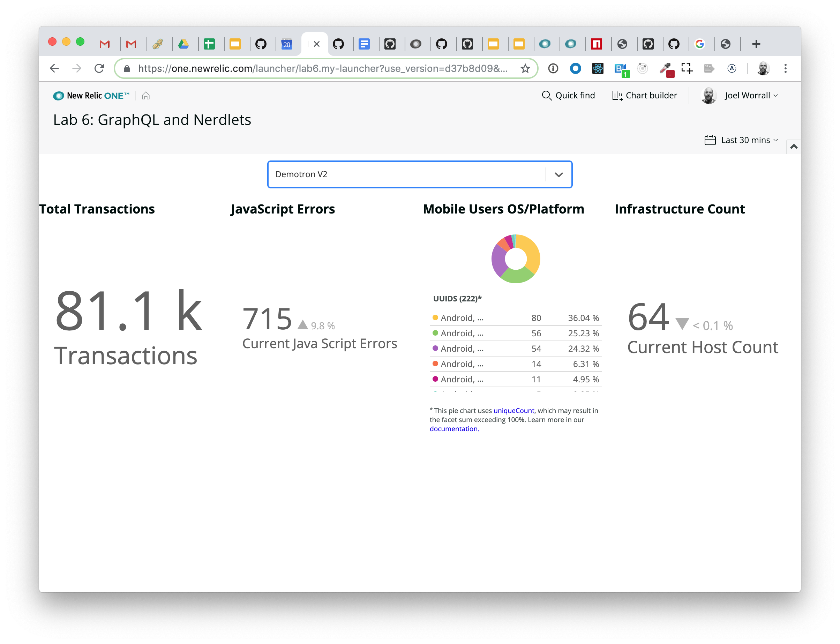The image size is (840, 644).
Task: Open the Last 30 mins time picker
Action: pyautogui.click(x=741, y=140)
